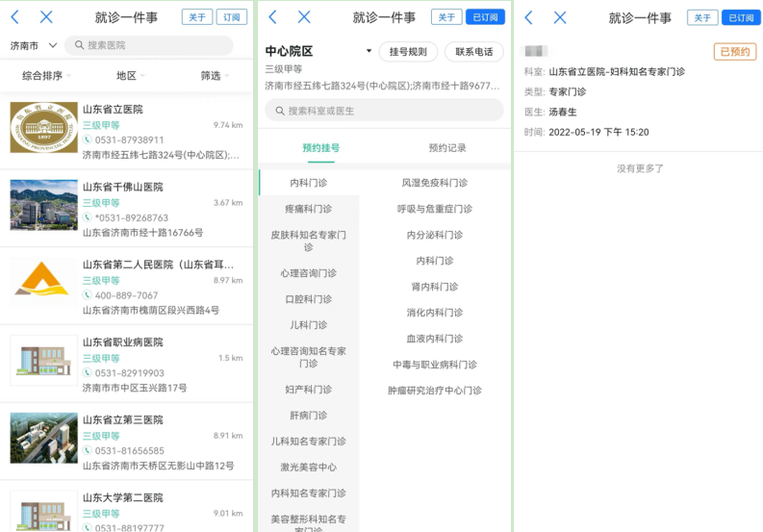Expand the 济南市 city dropdown
Screen dimensions: 763x532
pos(52,45)
